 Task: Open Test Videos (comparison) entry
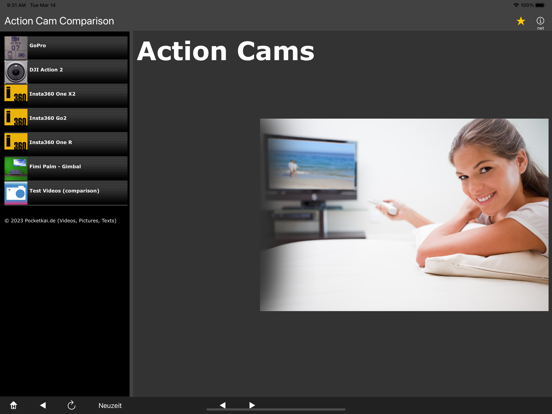pos(66,193)
